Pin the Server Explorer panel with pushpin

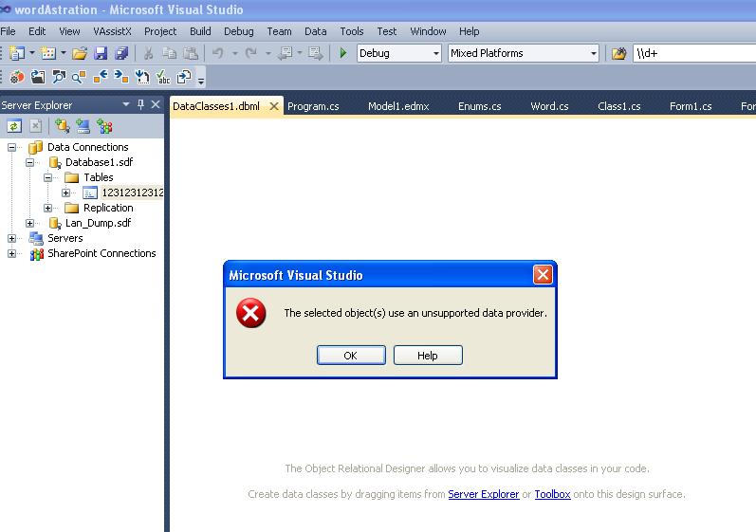140,104
